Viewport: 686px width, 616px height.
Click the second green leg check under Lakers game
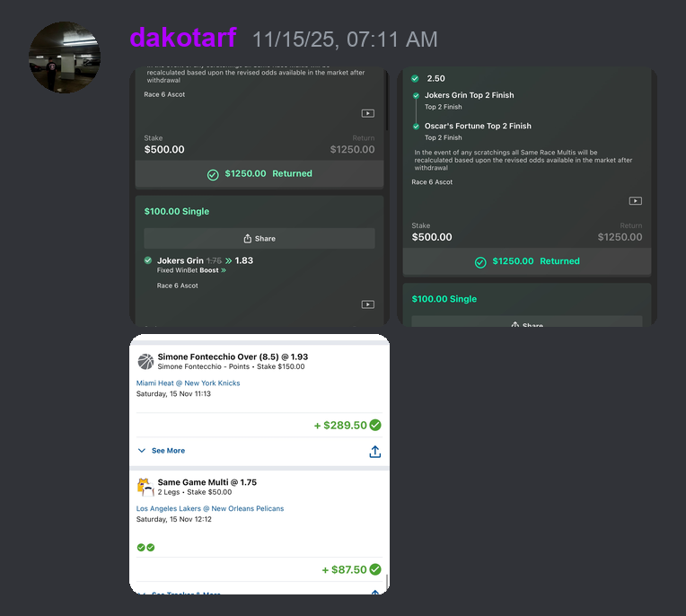coord(151,548)
